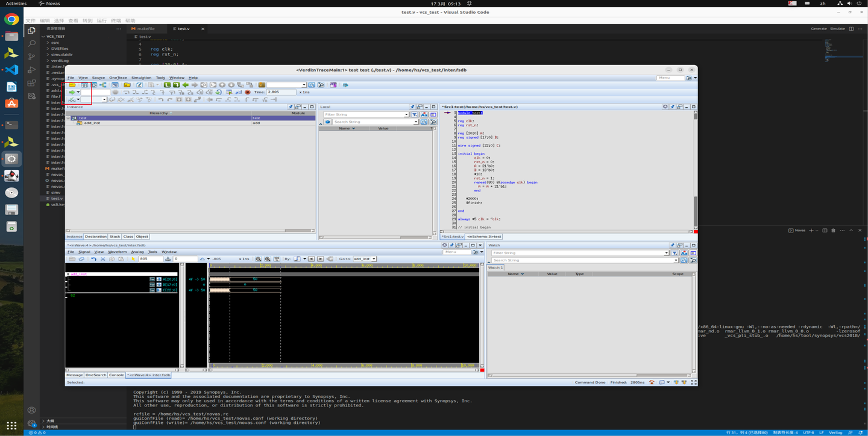Open the Waveform menu in nWave
This screenshot has width=868, height=436.
(117, 252)
